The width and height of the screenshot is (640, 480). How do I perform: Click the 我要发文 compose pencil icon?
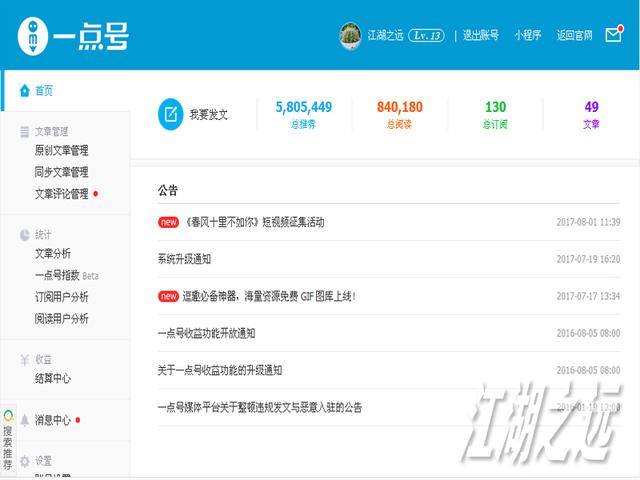coord(170,114)
